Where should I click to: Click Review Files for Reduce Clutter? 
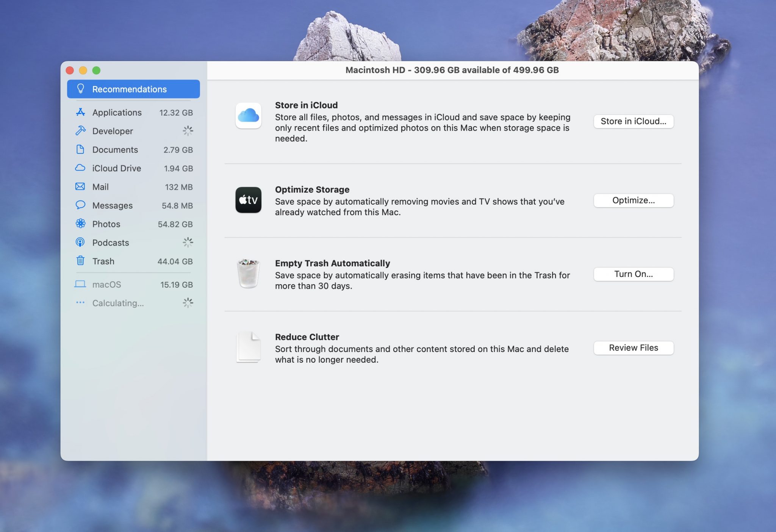[633, 347]
